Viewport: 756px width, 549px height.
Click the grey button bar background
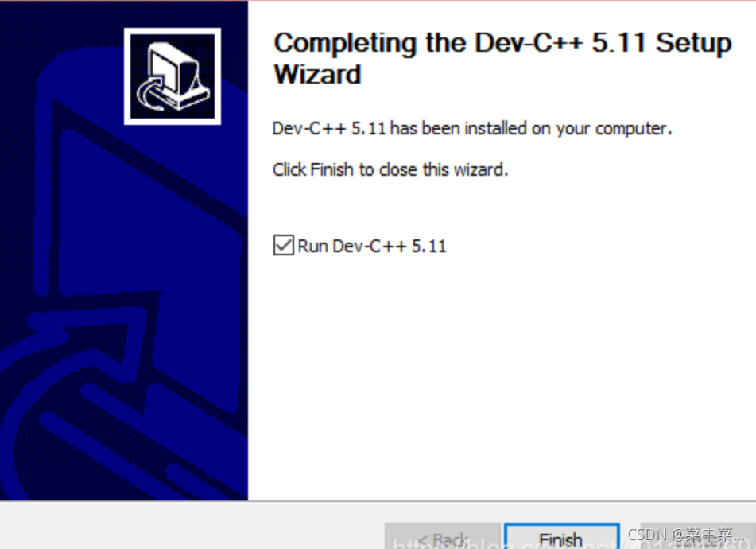click(193, 526)
